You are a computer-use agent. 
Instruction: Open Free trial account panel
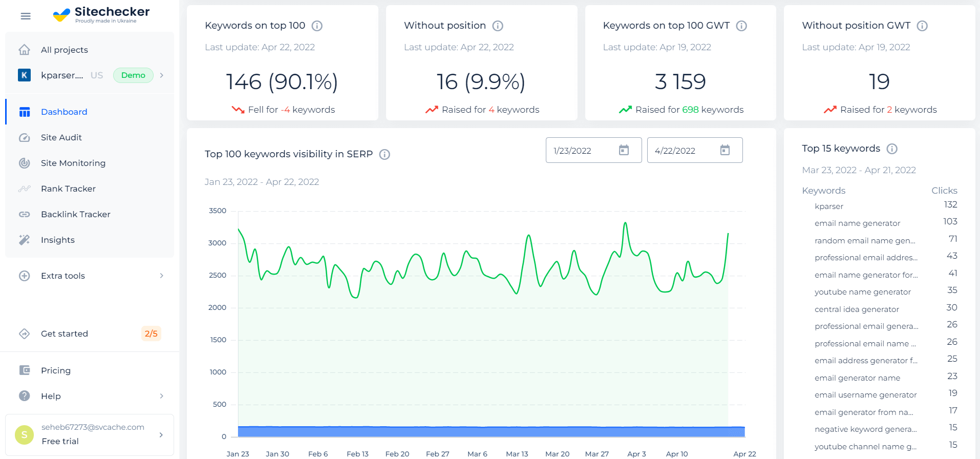point(90,435)
